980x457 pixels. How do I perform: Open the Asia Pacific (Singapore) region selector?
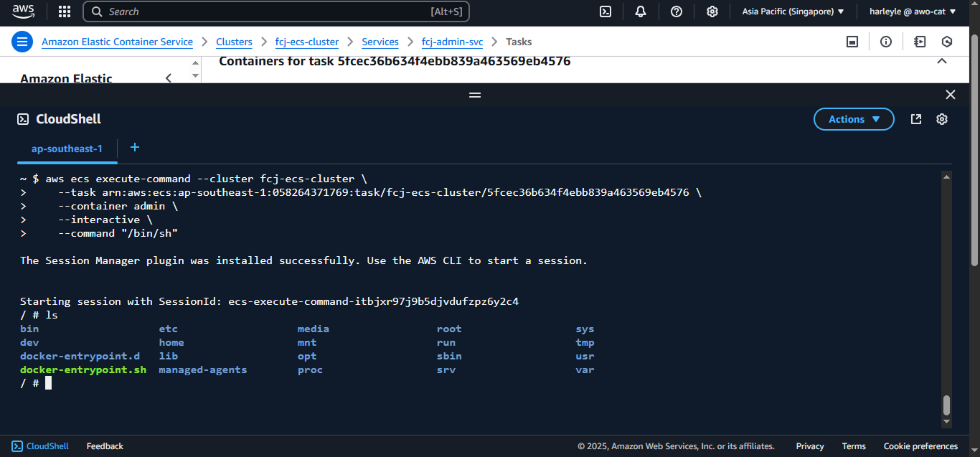click(793, 11)
